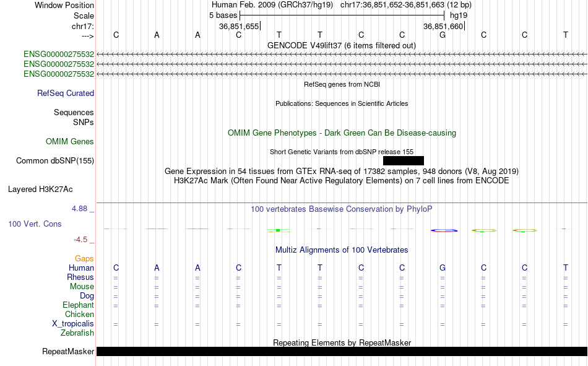Click the Human species label
Screen dimensions: 588x366
(81, 268)
